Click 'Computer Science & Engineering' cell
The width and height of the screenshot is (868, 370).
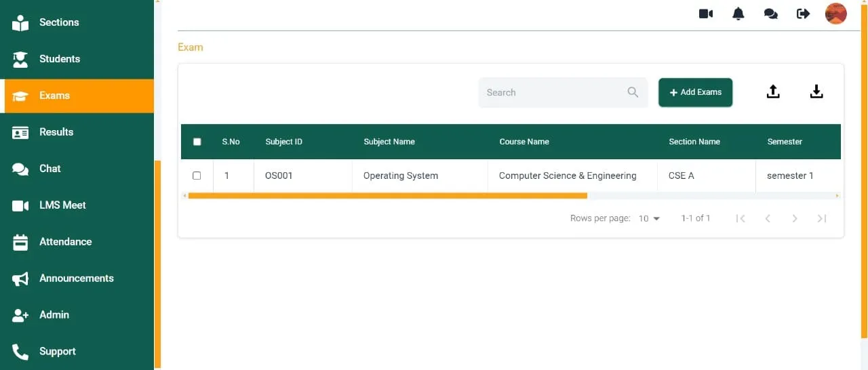point(572,176)
